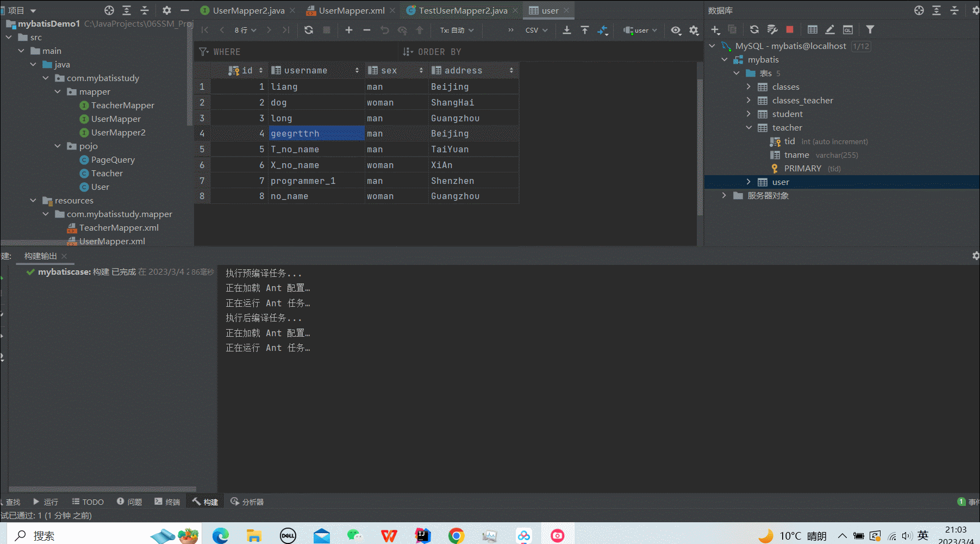Hide the project panel with minus icon
This screenshot has width=980, height=544.
pos(185,10)
